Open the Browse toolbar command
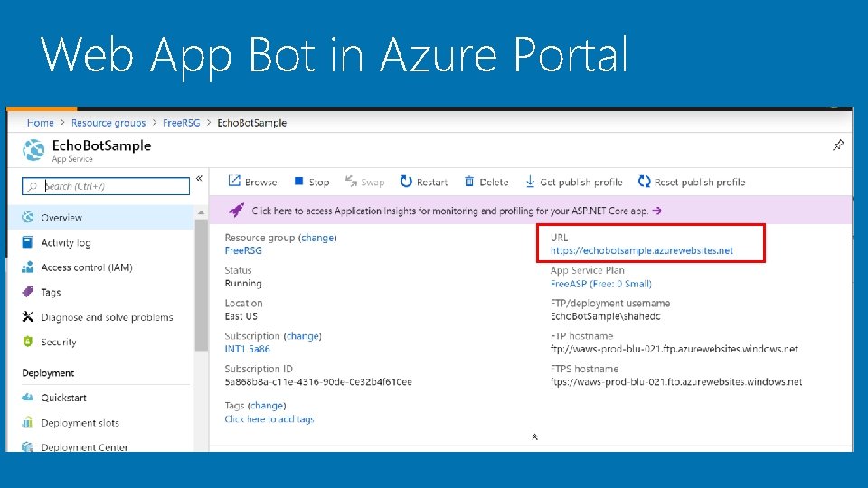The image size is (868, 488). click(252, 182)
